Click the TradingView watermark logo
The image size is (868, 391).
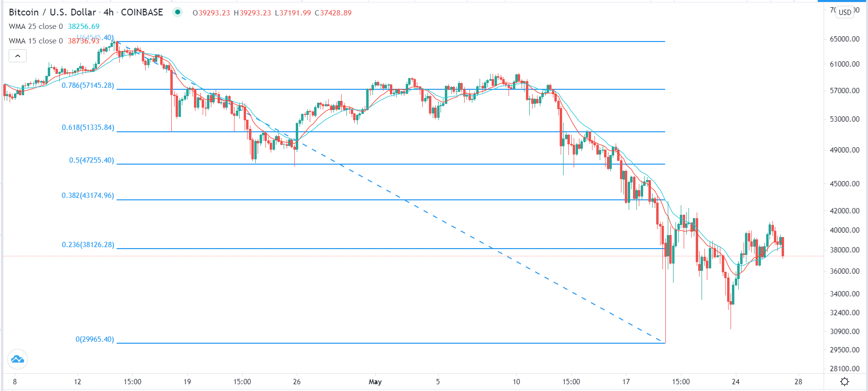pos(18,359)
